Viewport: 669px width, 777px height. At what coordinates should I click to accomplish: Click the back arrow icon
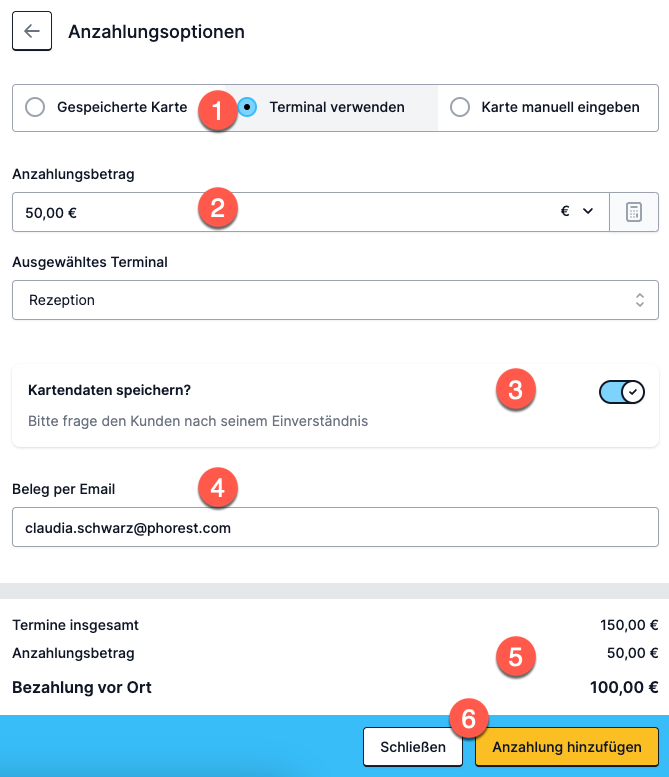(32, 31)
